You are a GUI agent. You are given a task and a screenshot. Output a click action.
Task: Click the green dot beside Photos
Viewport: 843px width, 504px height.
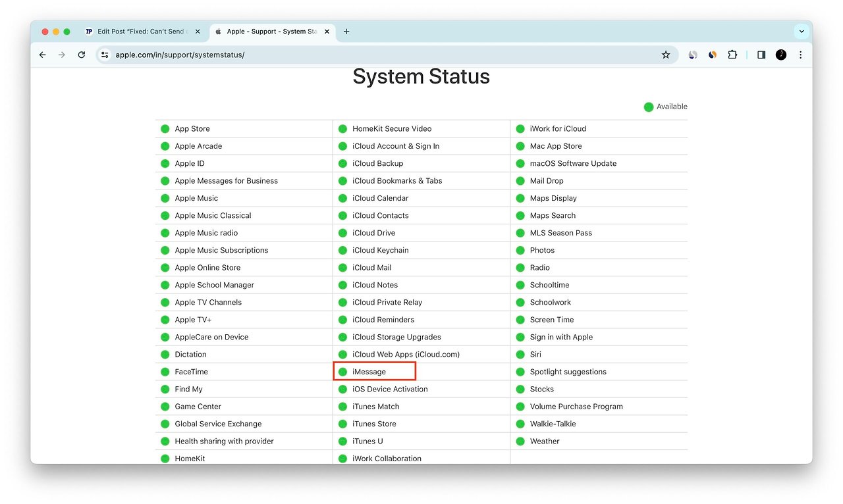click(x=520, y=250)
